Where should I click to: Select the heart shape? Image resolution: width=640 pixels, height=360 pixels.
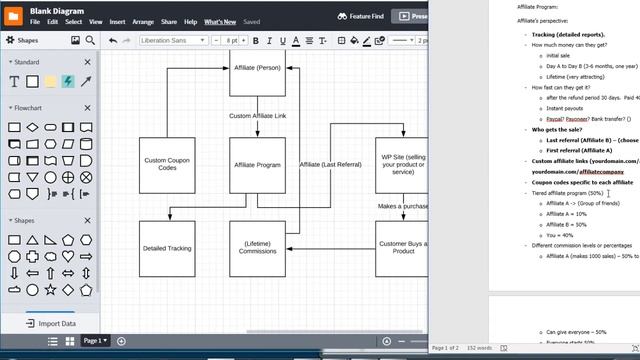tap(68, 256)
